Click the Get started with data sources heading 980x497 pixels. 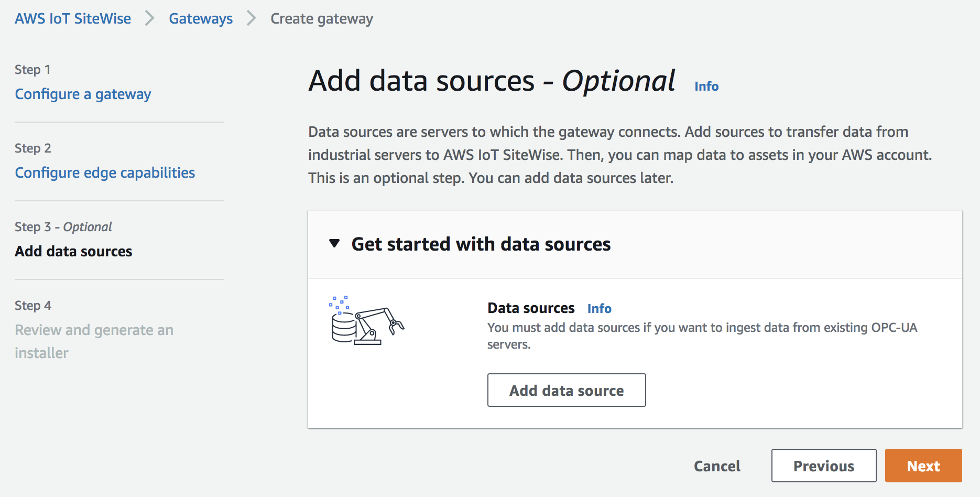coord(481,244)
